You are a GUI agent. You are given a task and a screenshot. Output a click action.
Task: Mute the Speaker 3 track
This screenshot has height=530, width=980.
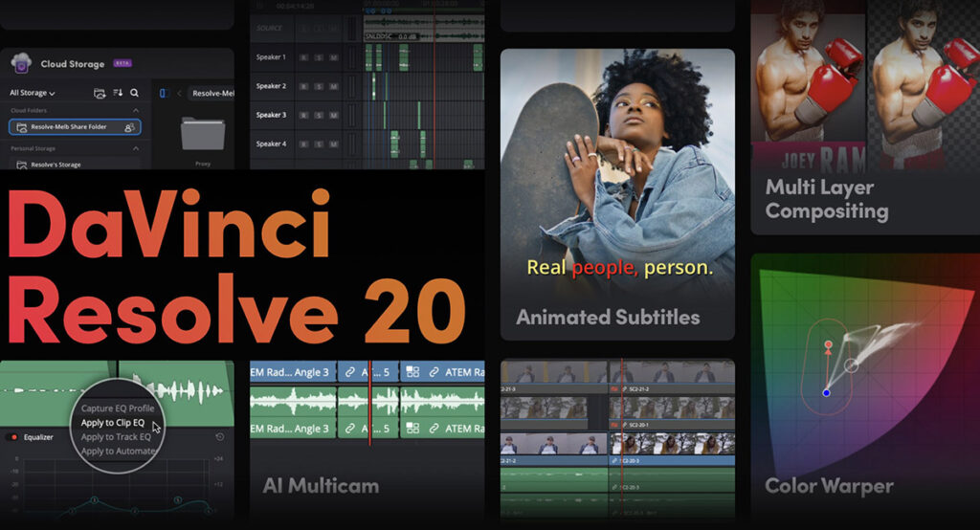[334, 115]
